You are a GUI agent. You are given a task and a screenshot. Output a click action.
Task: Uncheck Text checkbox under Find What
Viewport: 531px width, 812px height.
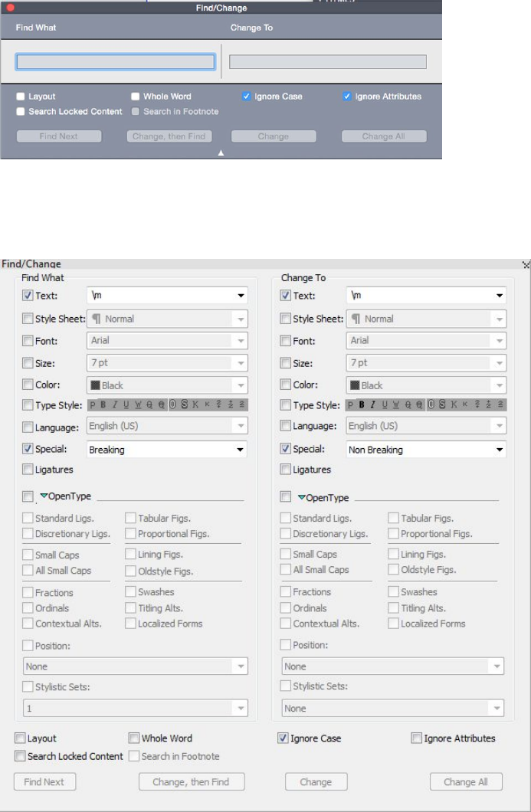pyautogui.click(x=28, y=296)
